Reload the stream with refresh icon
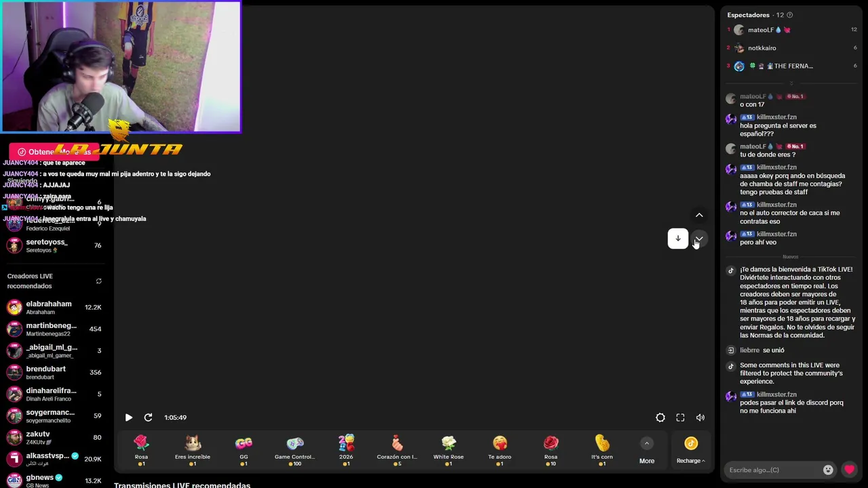Image resolution: width=868 pixels, height=488 pixels. tap(148, 418)
